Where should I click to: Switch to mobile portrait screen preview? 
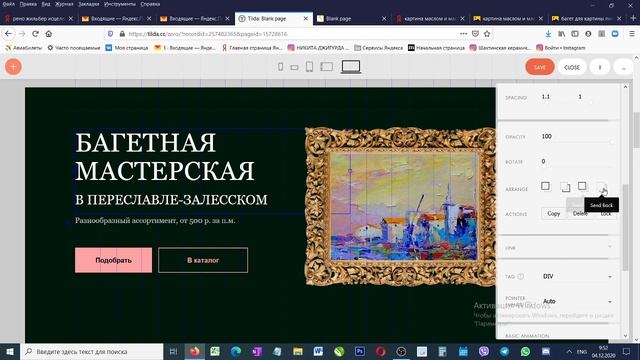tap(280, 67)
